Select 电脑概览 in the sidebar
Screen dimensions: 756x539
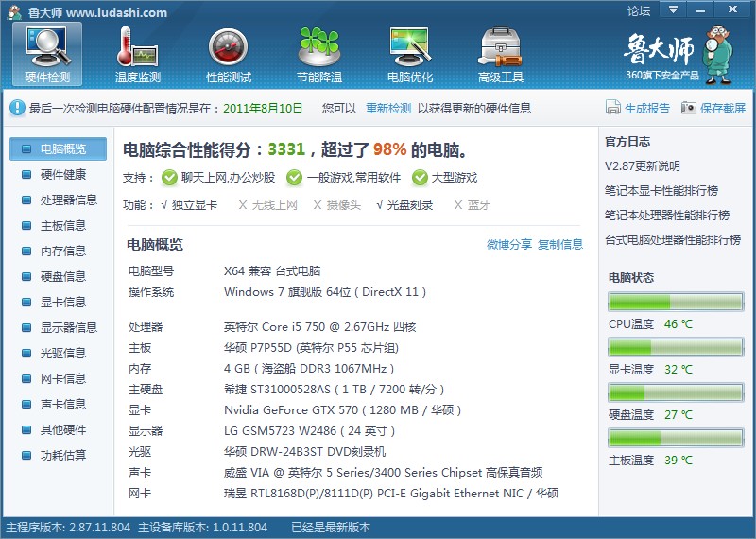click(59, 148)
